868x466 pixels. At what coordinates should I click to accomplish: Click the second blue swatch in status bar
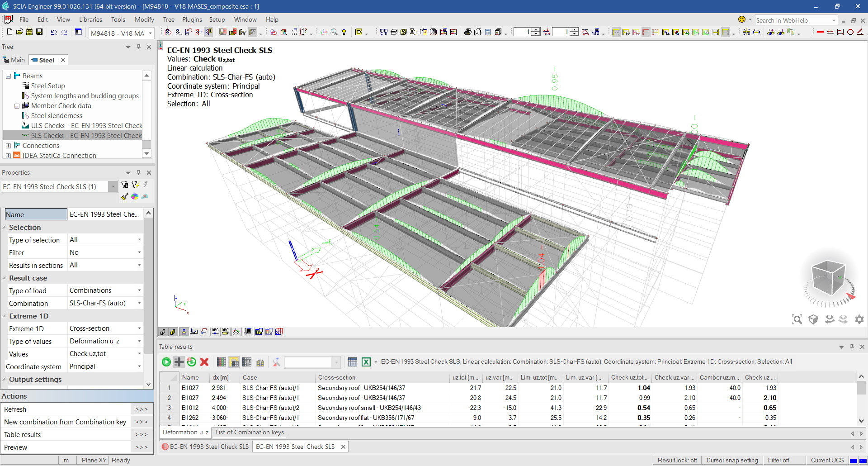click(x=863, y=461)
